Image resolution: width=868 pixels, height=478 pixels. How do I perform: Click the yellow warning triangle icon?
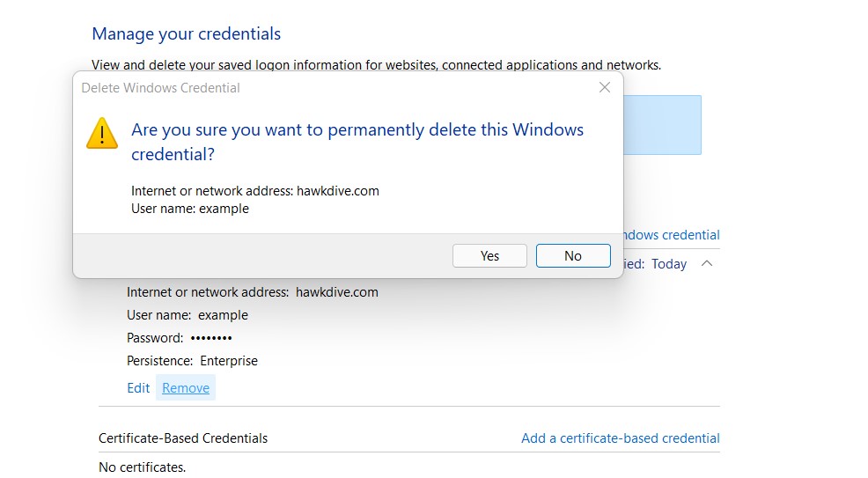(102, 134)
